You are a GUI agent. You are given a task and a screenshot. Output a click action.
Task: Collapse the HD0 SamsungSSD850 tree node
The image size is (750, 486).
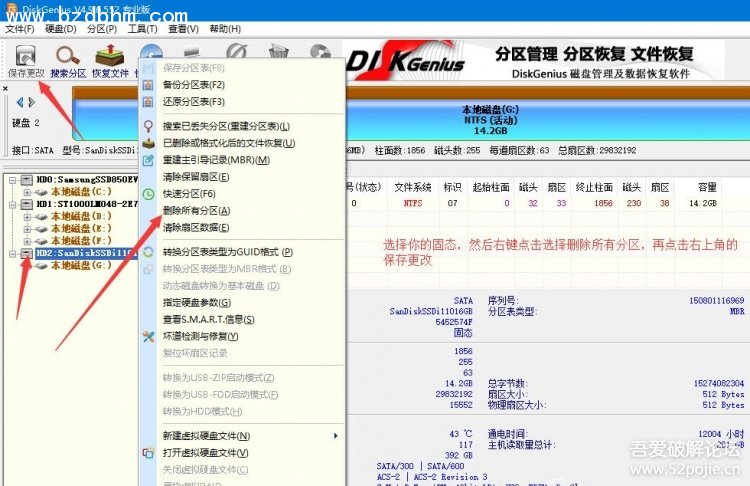click(x=13, y=180)
